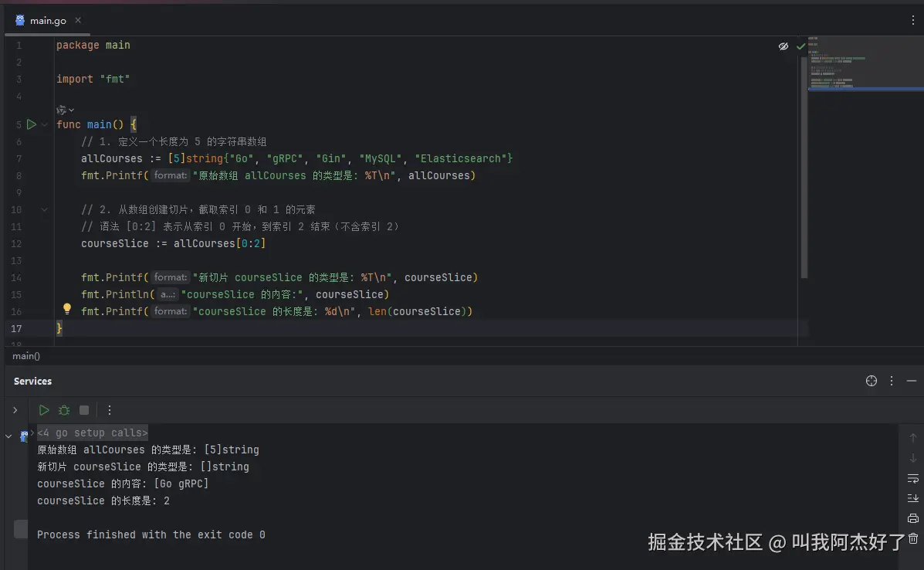The height and width of the screenshot is (570, 924).
Task: Click output line showing [5]string type
Action: [148, 450]
